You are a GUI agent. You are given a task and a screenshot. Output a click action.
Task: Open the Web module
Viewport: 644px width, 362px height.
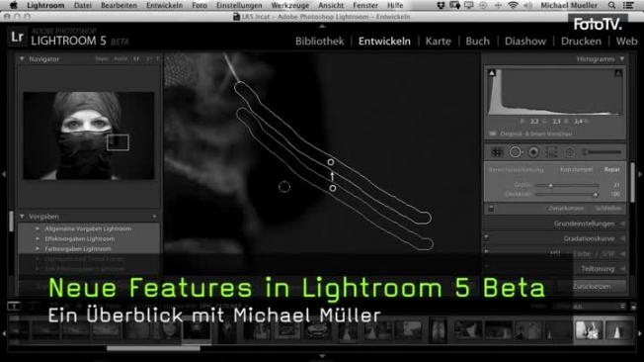(627, 42)
